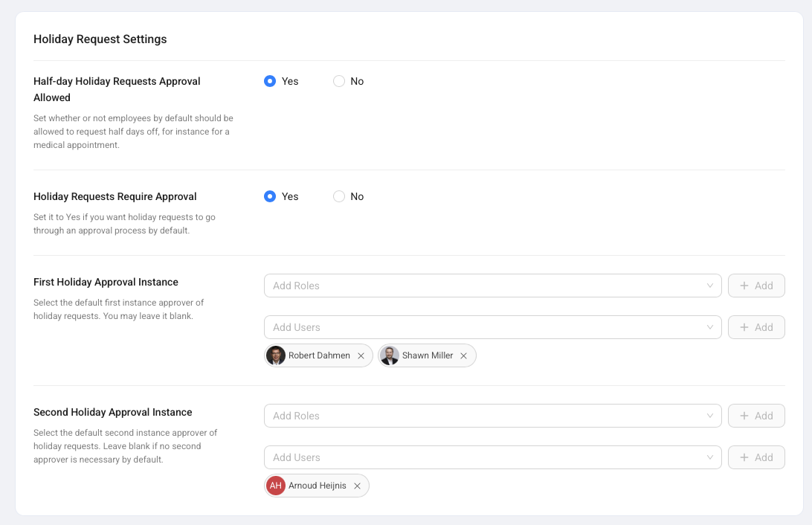
Task: Click the Holiday Request Settings heading
Action: tap(100, 39)
